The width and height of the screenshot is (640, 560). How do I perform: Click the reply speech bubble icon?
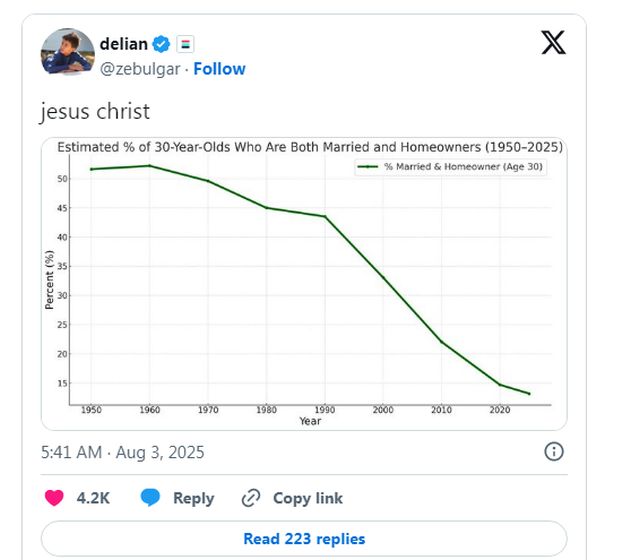150,498
